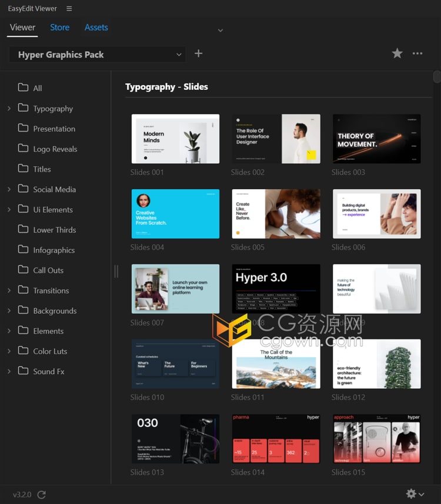The width and height of the screenshot is (441, 504).
Task: Select the Create Like Never Before thumbnail
Action: [276, 214]
